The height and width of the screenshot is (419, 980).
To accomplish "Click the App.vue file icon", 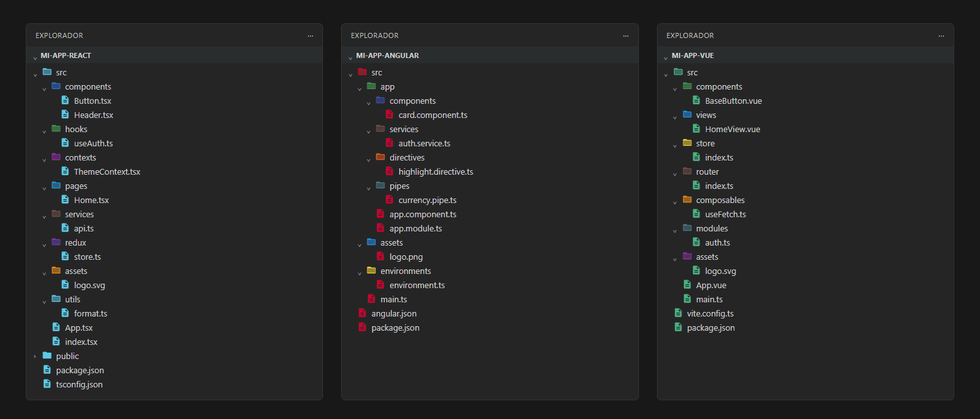I will point(687,285).
